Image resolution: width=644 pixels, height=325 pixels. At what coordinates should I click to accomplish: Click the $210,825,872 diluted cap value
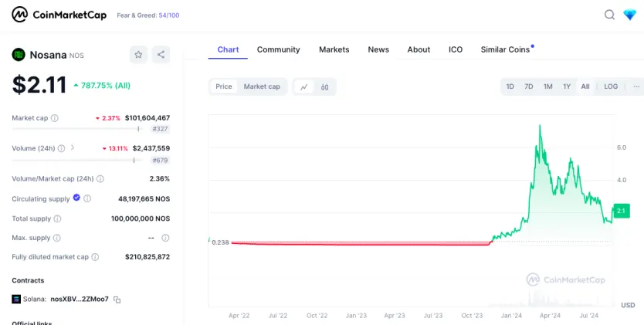tap(147, 257)
